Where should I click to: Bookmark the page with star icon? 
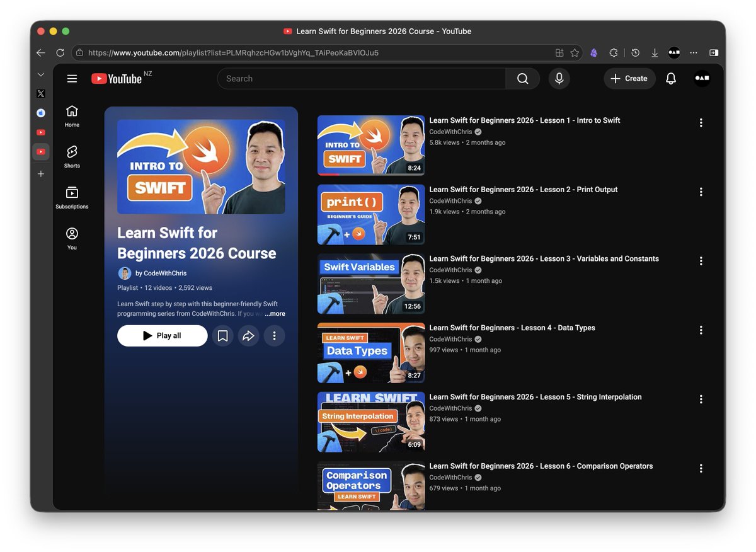pyautogui.click(x=575, y=53)
